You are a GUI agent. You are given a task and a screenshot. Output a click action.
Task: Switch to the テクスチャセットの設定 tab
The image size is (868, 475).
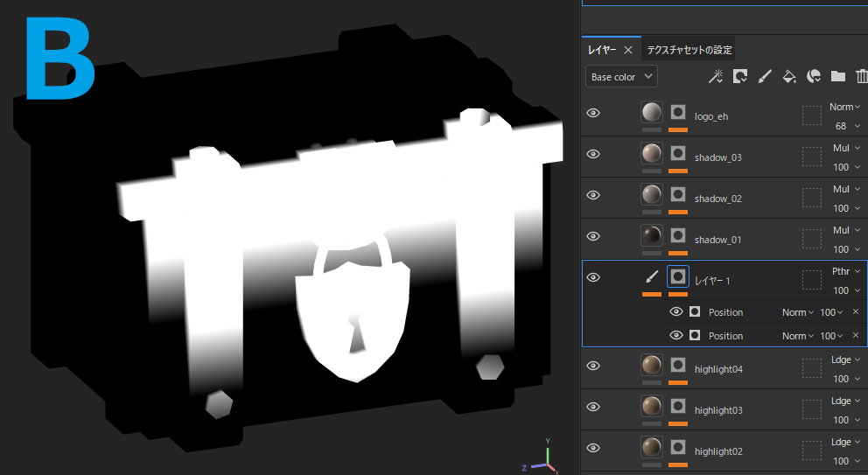click(x=689, y=50)
